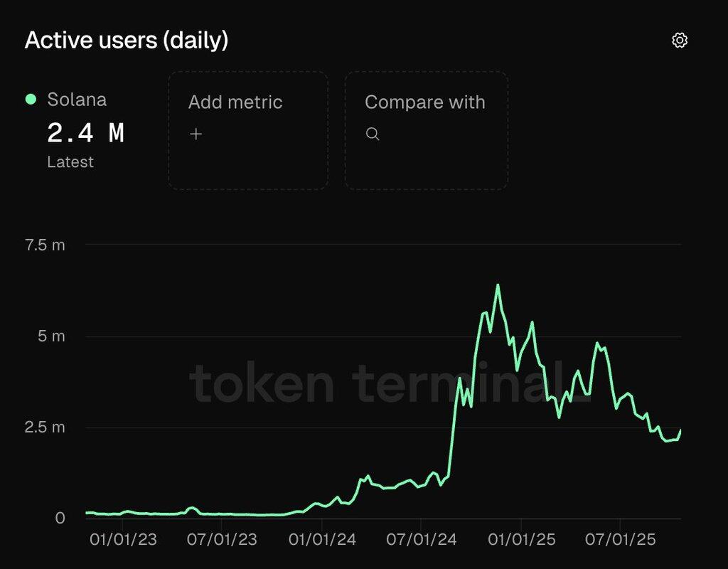Click the 2.4 M latest value
728x569 pixels.
(x=86, y=133)
